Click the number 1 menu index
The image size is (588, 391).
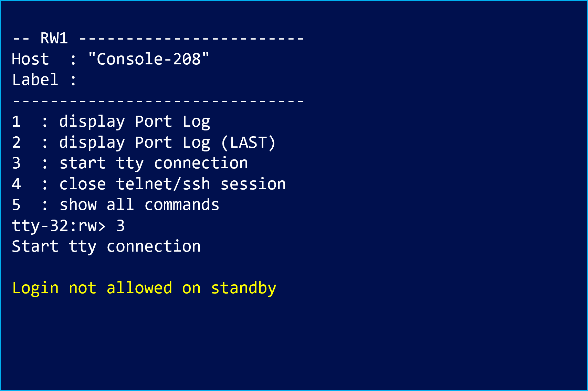click(x=16, y=121)
